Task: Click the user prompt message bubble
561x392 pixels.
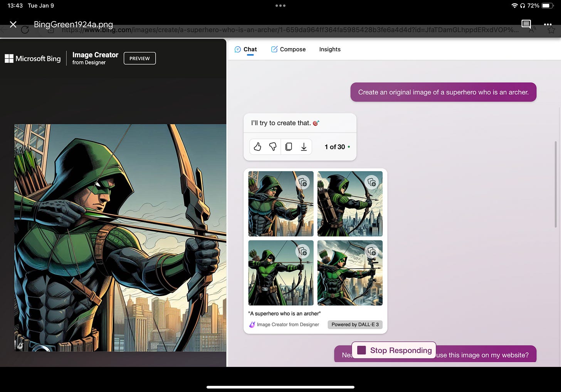Action: click(x=443, y=92)
